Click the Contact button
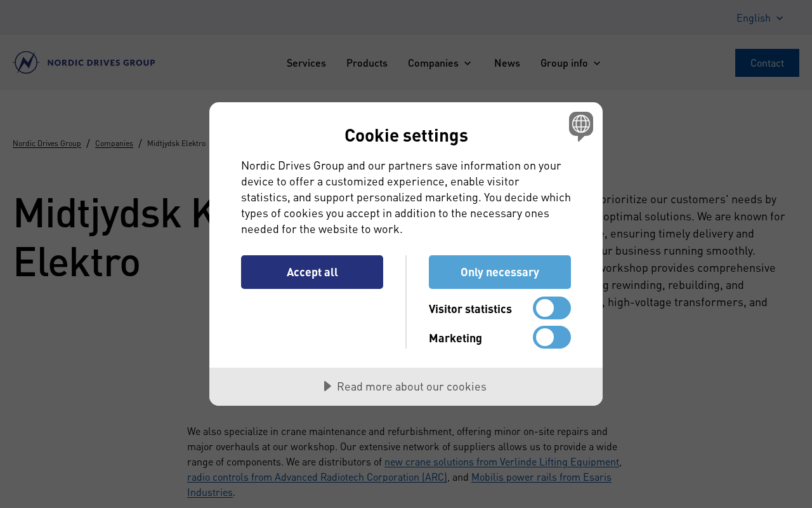 [x=766, y=63]
